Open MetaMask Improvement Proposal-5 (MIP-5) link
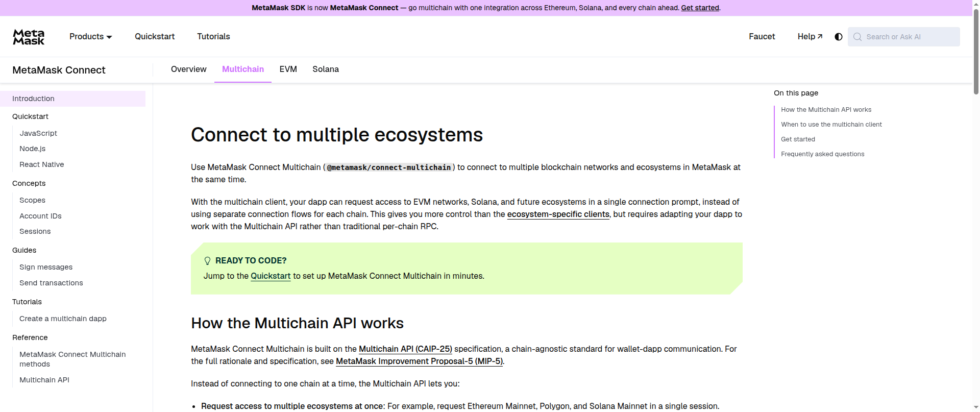The height and width of the screenshot is (412, 980). tap(419, 361)
